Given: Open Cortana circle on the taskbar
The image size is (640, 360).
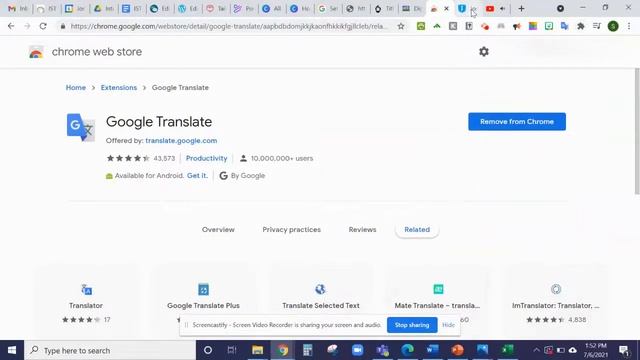Looking at the screenshot, I should pos(208,350).
